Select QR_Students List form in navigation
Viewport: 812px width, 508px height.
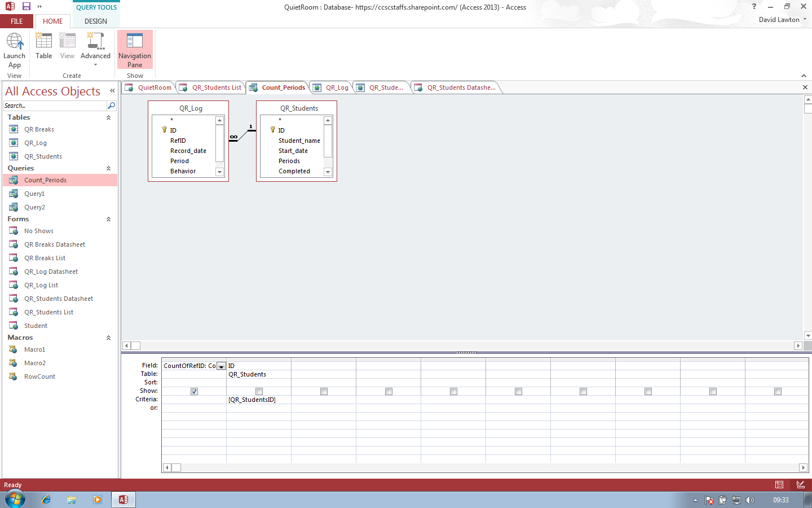(x=60, y=312)
